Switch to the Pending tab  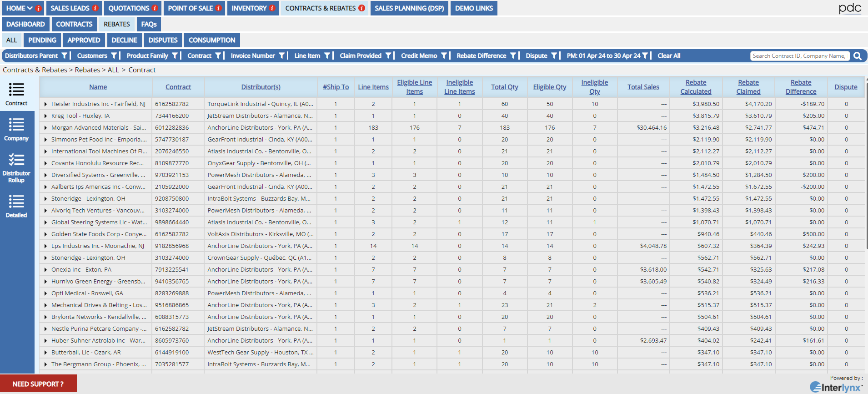coord(42,40)
